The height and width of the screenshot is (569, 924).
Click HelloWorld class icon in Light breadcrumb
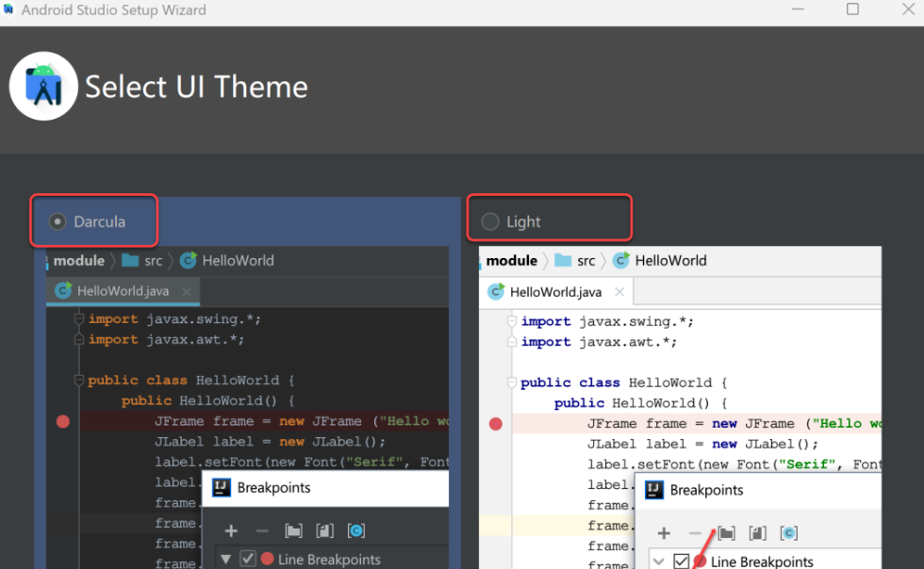(621, 260)
